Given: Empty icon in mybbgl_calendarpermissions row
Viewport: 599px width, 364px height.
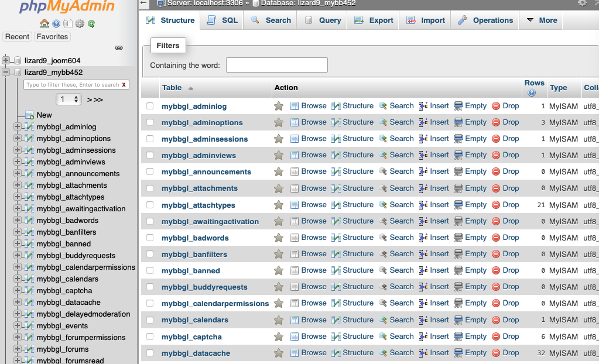Looking at the screenshot, I should (458, 303).
